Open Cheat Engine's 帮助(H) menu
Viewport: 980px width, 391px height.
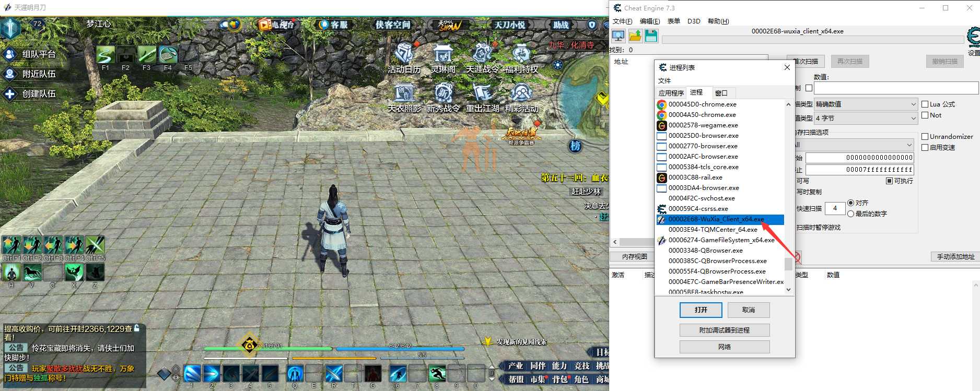[718, 21]
